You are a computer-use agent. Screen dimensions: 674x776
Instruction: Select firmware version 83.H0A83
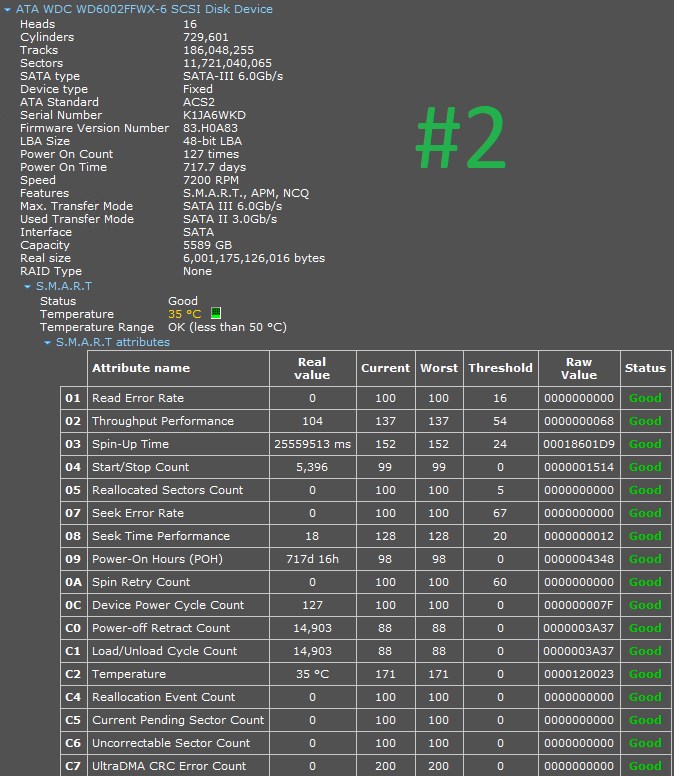[x=210, y=128]
